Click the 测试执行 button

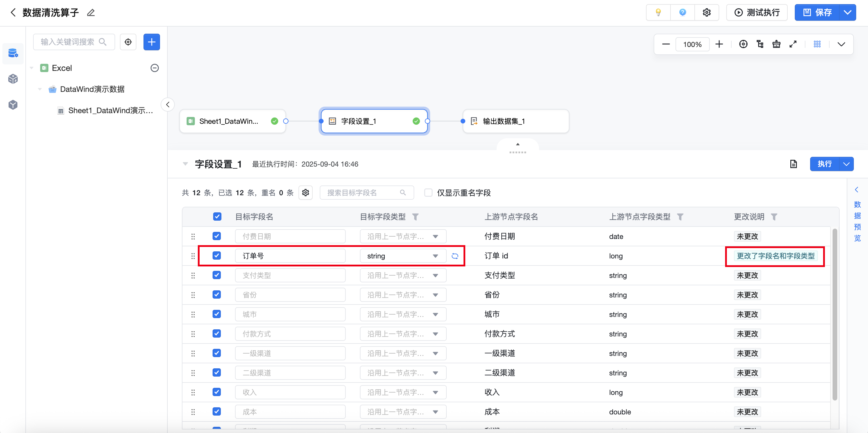tap(757, 12)
